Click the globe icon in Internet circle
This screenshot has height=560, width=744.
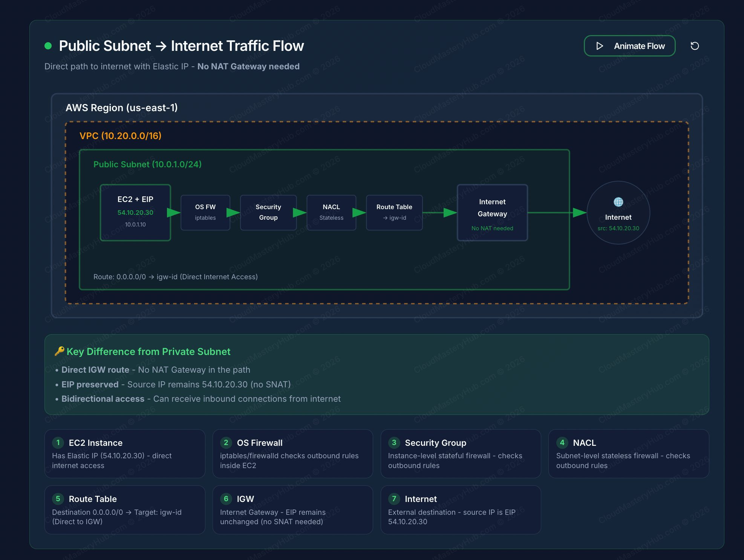tap(618, 202)
